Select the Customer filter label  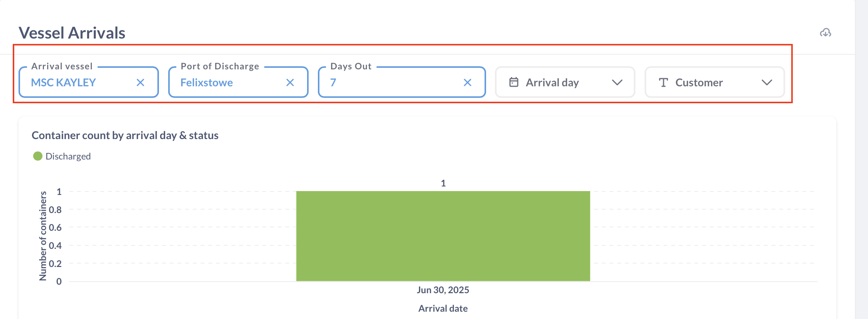tap(699, 82)
